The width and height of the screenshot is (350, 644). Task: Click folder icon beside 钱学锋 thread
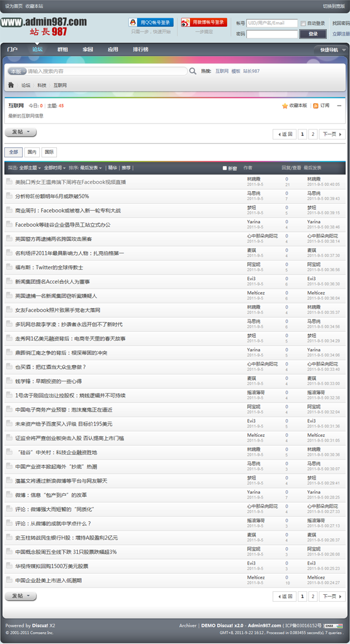[x=9, y=381]
